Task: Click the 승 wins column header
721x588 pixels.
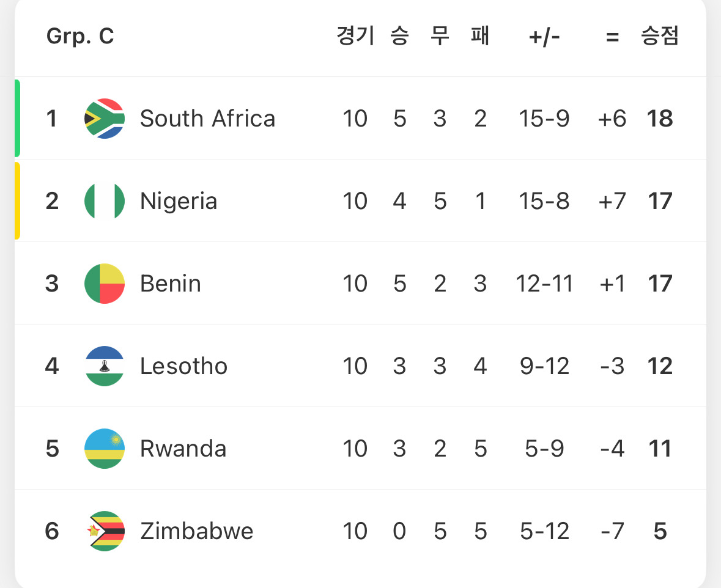Action: coord(399,37)
